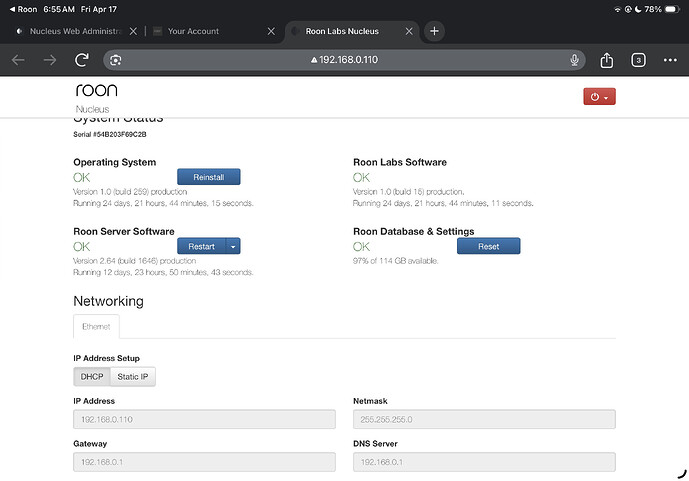Image resolution: width=689 pixels, height=481 pixels.
Task: Click the time 6:55 AM in status bar
Action: (59, 9)
